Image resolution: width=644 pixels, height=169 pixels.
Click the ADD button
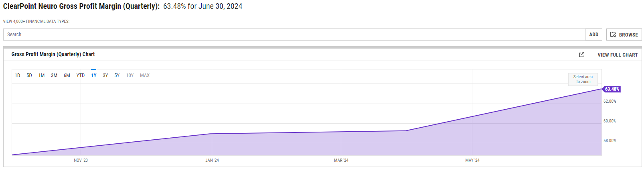[x=593, y=35]
